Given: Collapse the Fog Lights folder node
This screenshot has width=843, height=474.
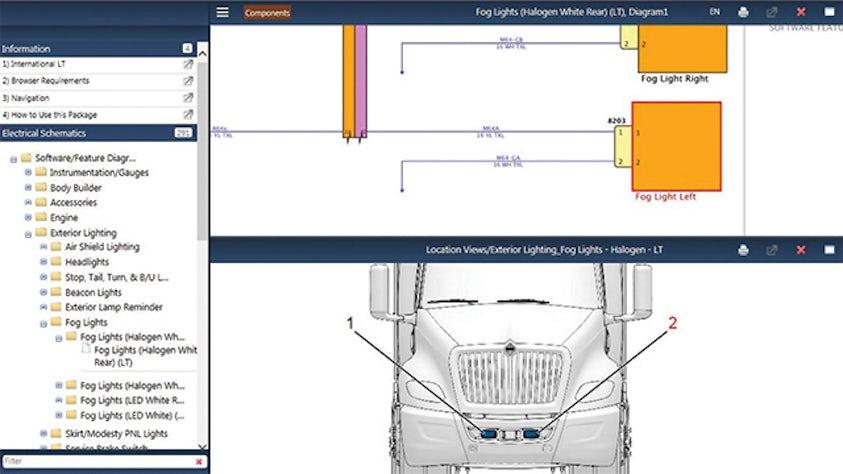Looking at the screenshot, I should [x=44, y=324].
